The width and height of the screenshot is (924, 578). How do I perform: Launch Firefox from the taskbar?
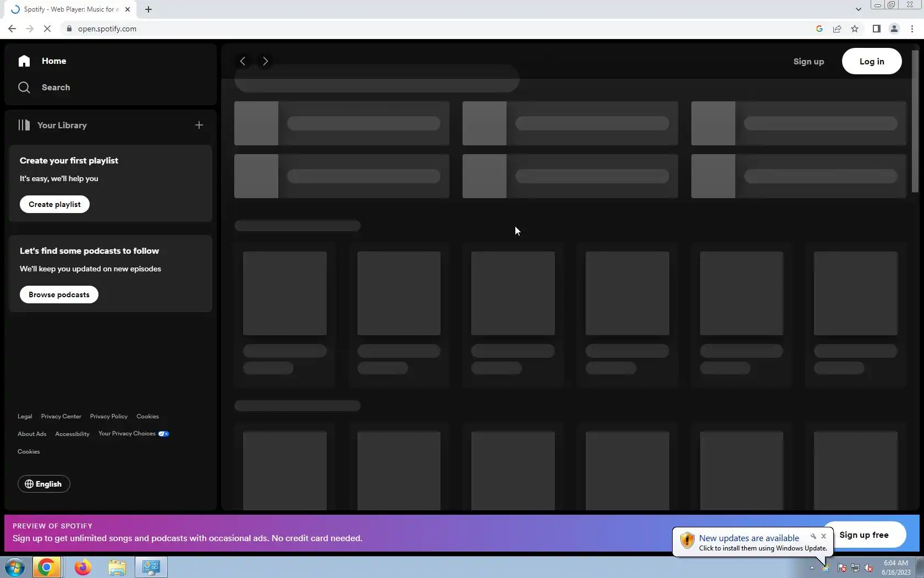coord(82,567)
